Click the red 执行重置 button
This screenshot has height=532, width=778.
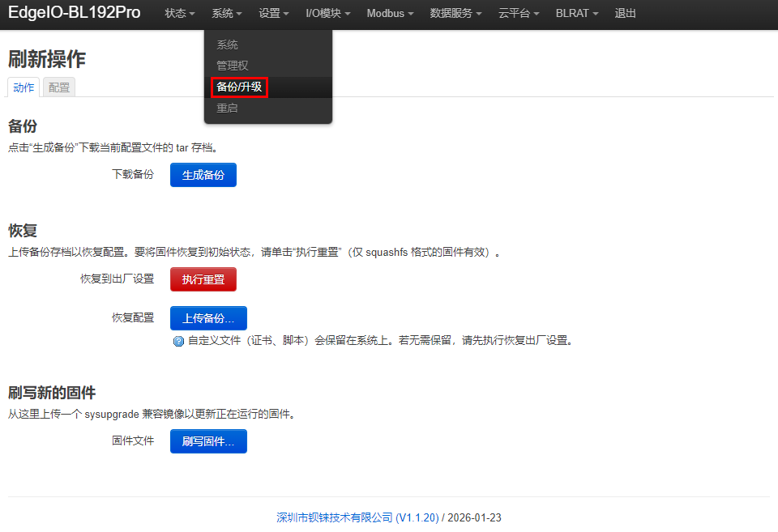pyautogui.click(x=203, y=279)
